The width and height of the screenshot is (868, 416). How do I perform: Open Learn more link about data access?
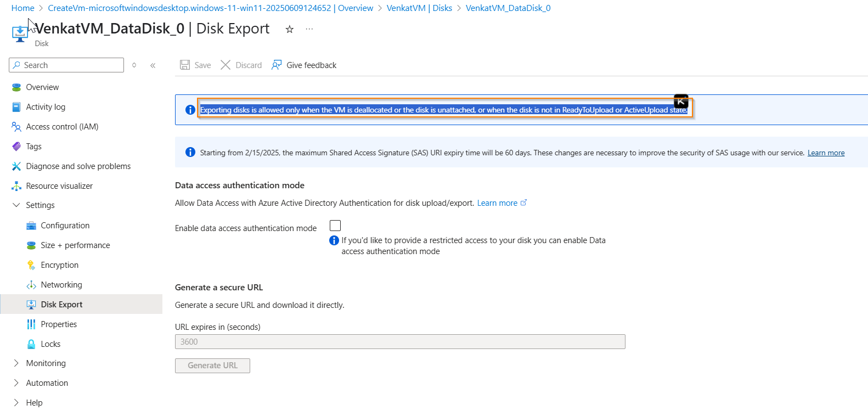pos(501,203)
